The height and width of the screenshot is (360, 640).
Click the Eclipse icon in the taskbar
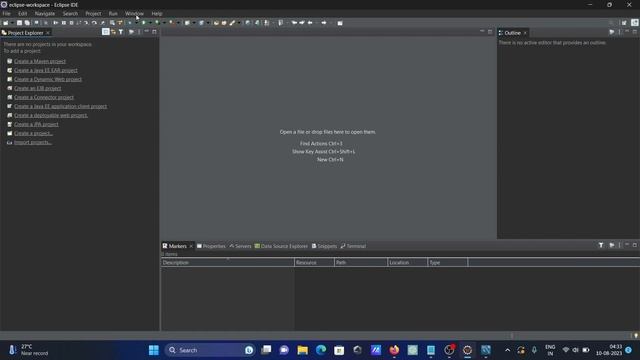[467, 350]
